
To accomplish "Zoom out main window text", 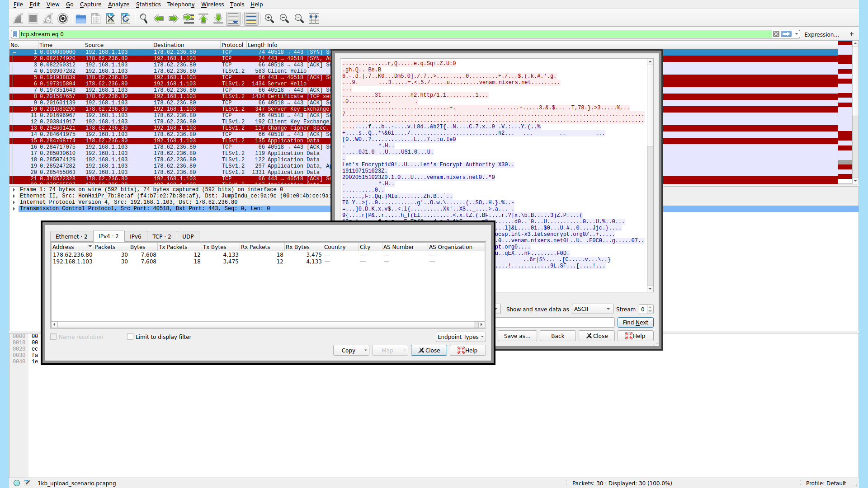I will pyautogui.click(x=284, y=19).
